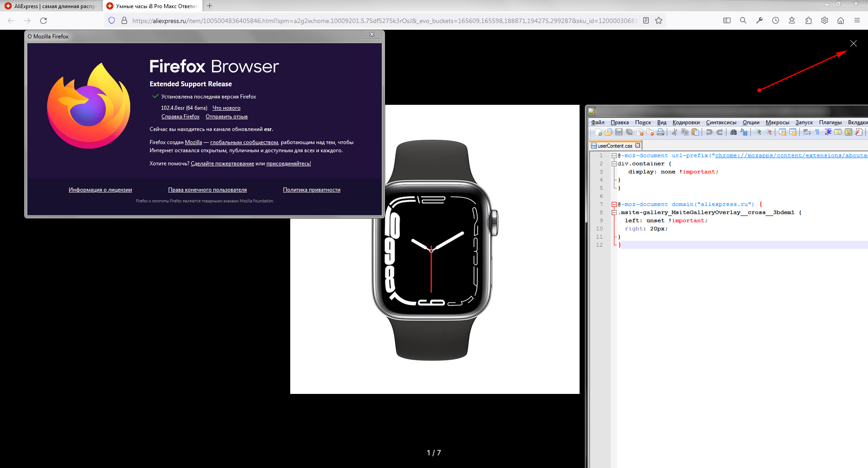Click the search magnifier toolbar icon
Image resolution: width=868 pixels, height=468 pixels.
[x=743, y=21]
